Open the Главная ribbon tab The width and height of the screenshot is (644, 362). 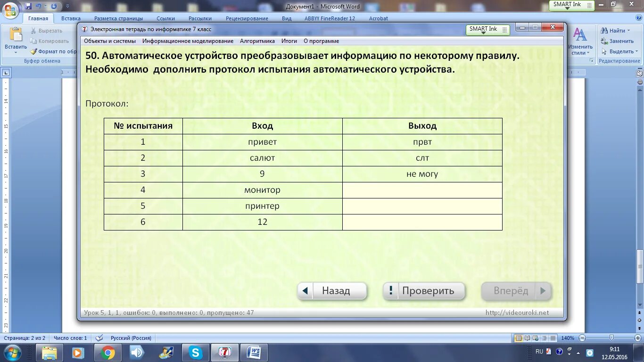(38, 18)
